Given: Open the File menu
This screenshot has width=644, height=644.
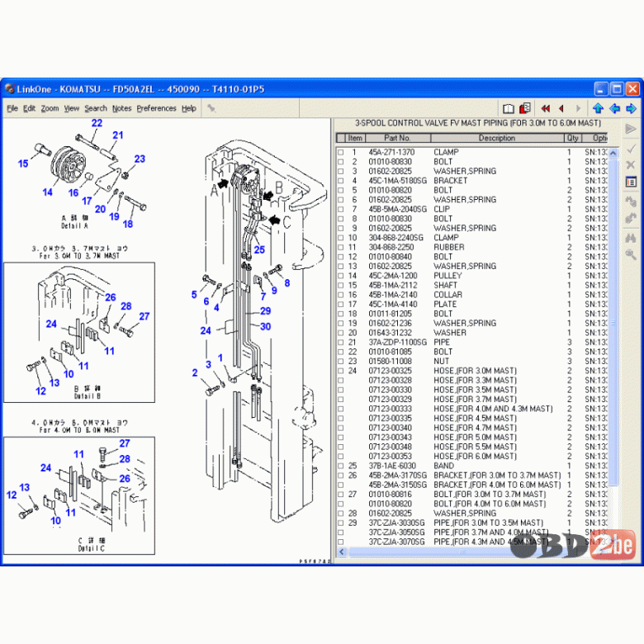Looking at the screenshot, I should coord(12,108).
